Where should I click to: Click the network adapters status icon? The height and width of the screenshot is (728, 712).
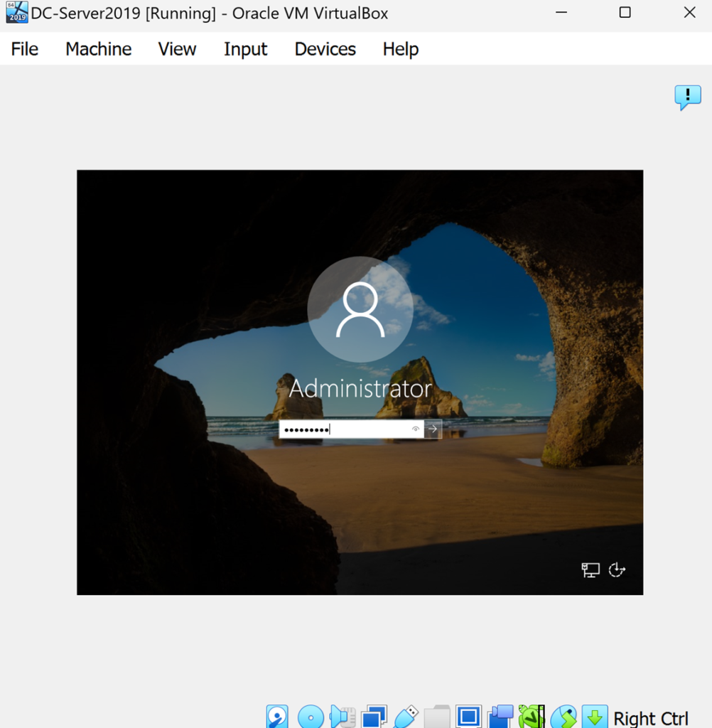374,717
